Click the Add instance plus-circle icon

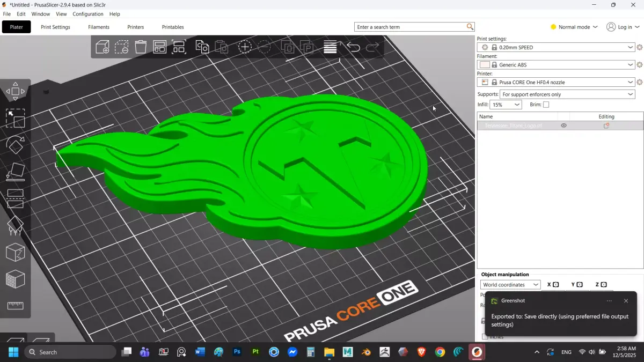pyautogui.click(x=245, y=47)
